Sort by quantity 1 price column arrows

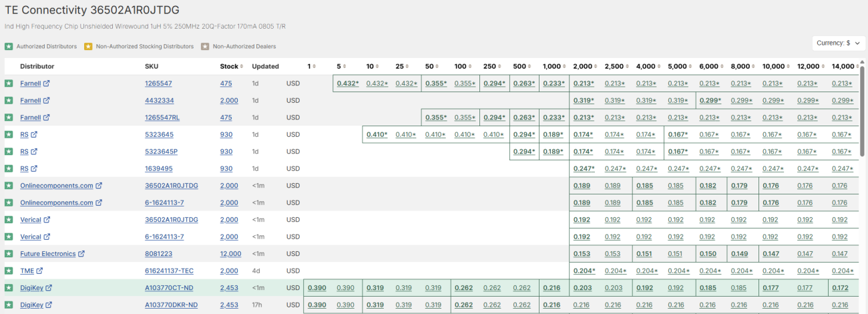314,66
